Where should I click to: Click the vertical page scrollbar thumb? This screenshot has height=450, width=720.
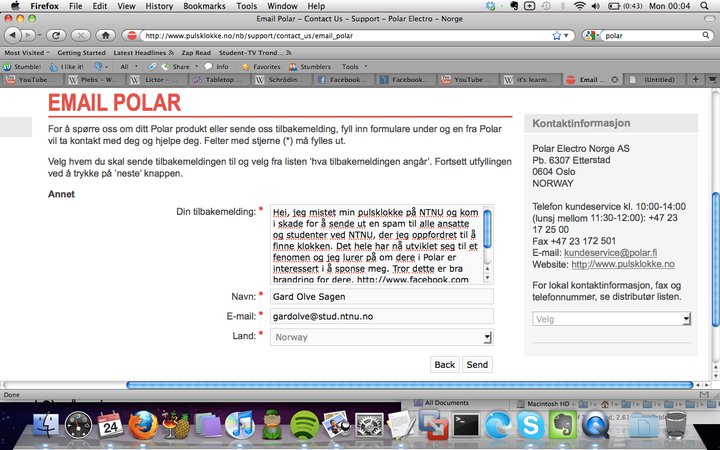715,259
